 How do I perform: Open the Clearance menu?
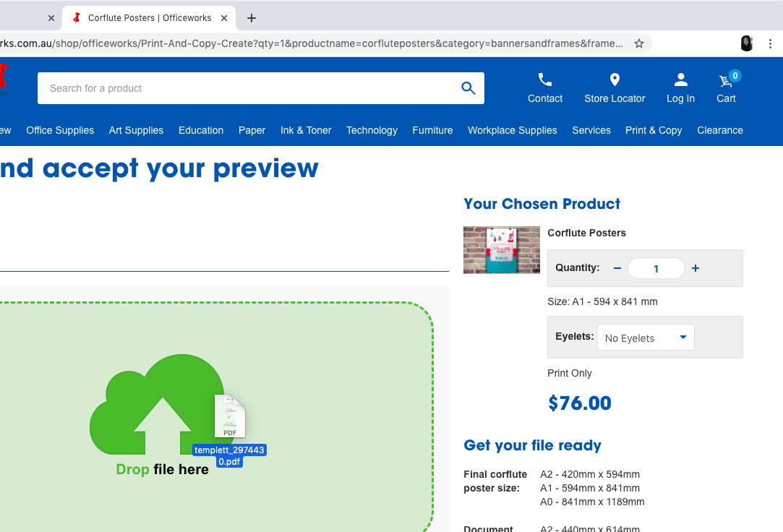point(719,130)
